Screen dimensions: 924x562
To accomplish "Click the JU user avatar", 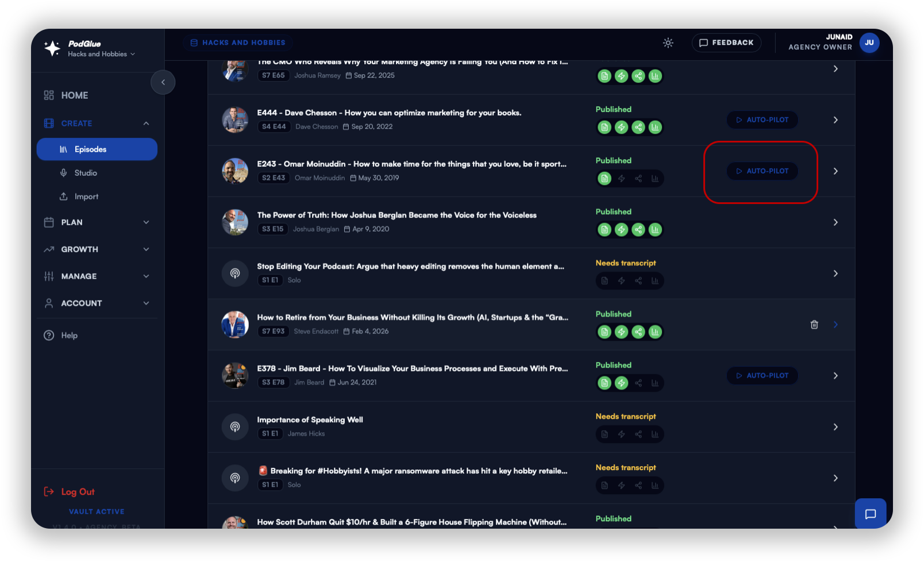I will click(x=869, y=43).
